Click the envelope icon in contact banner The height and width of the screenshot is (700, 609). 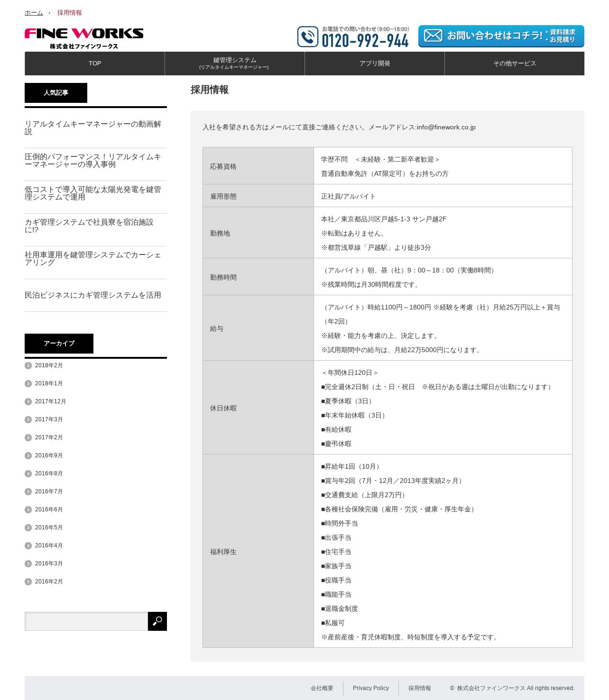pyautogui.click(x=433, y=36)
